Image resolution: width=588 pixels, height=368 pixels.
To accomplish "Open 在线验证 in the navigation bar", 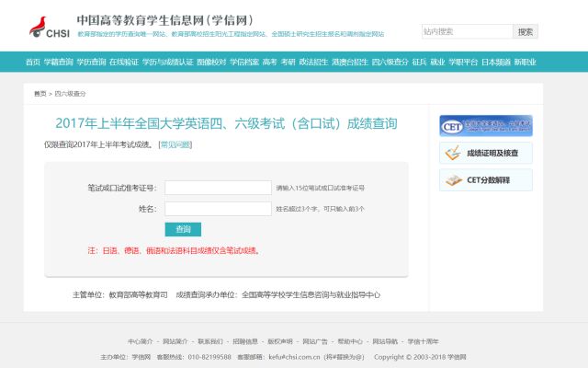I will coord(124,62).
